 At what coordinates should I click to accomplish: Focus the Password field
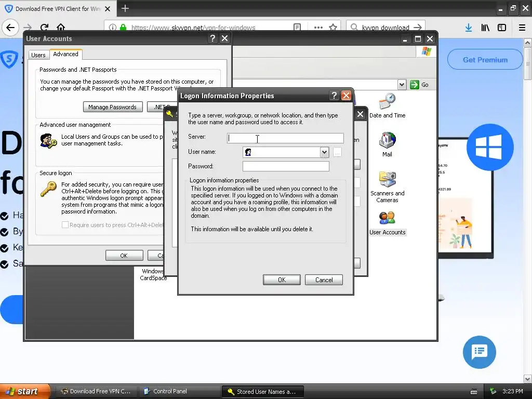[x=286, y=166]
